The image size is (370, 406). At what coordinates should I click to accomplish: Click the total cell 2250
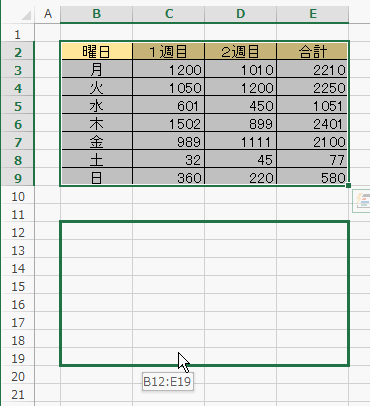312,88
